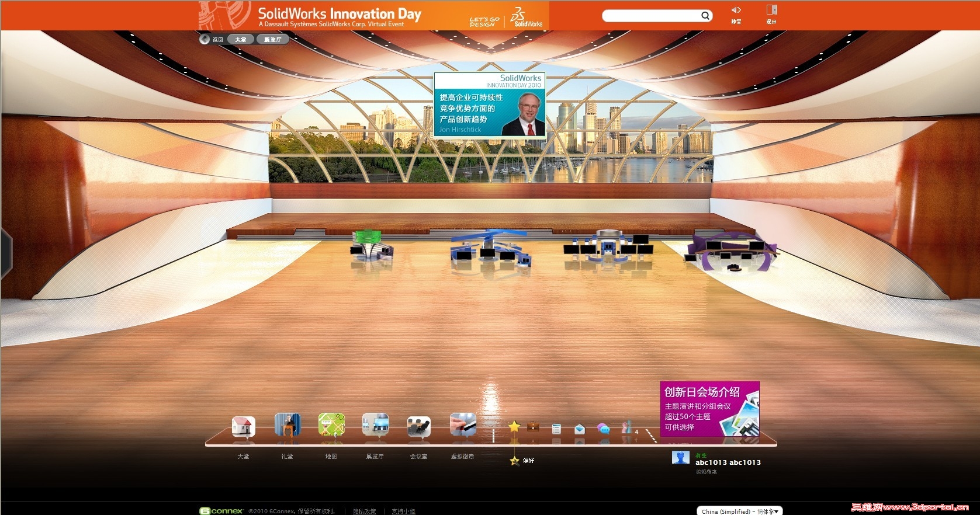Open the online attendees people icon
The width and height of the screenshot is (980, 515).
tap(626, 427)
